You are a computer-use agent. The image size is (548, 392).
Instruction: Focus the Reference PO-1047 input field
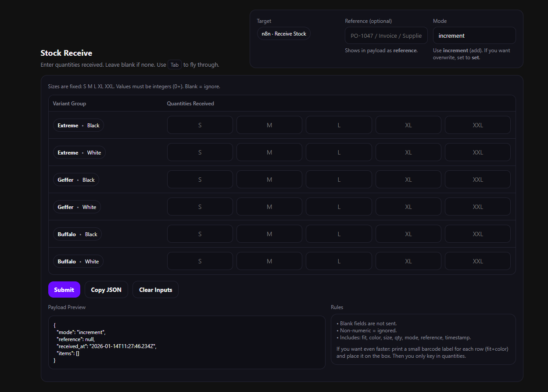[x=386, y=36]
